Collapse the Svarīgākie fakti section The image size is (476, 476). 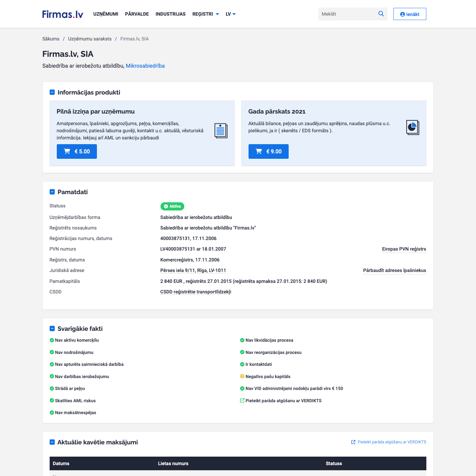52,328
